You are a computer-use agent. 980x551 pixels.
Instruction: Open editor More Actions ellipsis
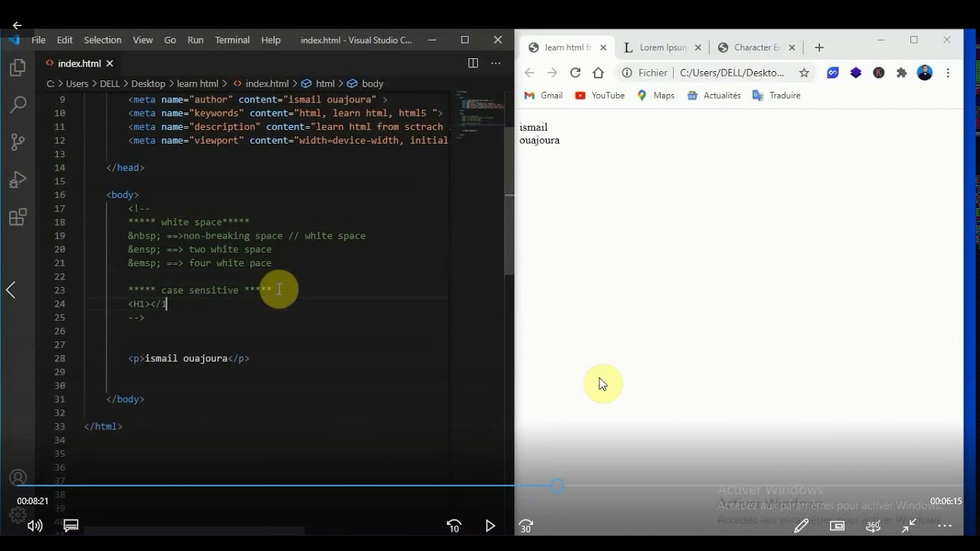click(x=496, y=63)
